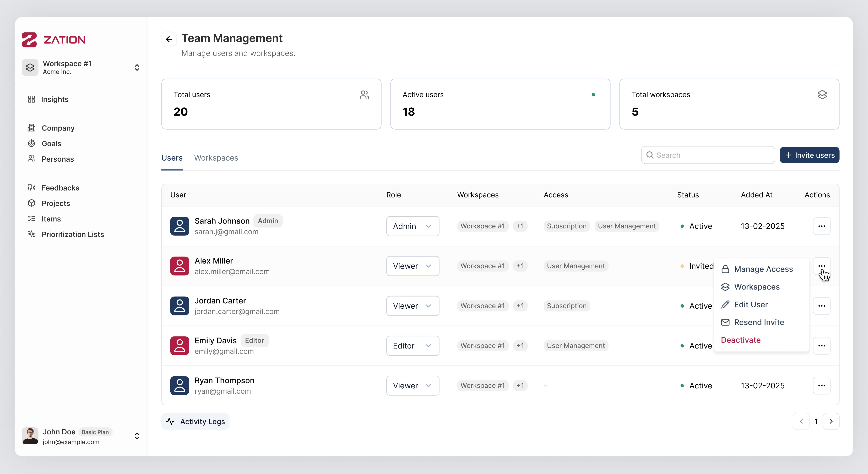Viewport: 868px width, 474px height.
Task: Expand the Workspace #1 switcher
Action: tap(136, 67)
